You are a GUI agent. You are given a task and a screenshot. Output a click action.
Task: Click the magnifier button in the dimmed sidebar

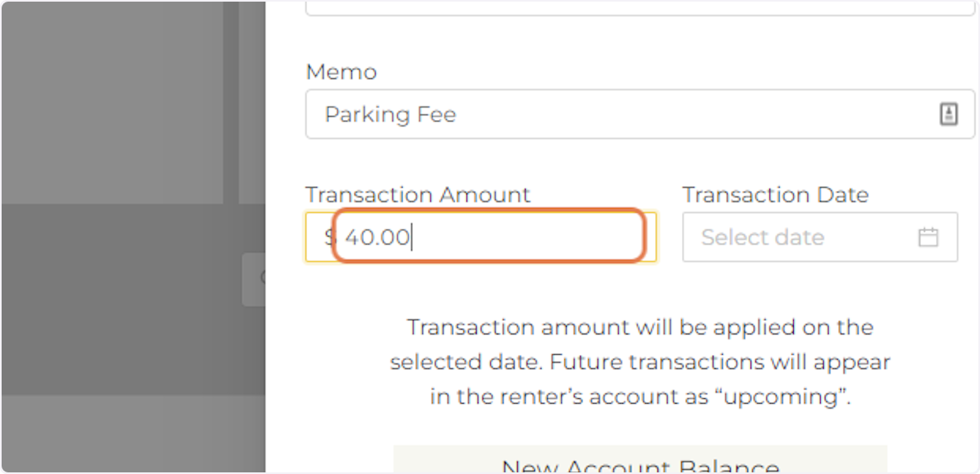(x=262, y=279)
